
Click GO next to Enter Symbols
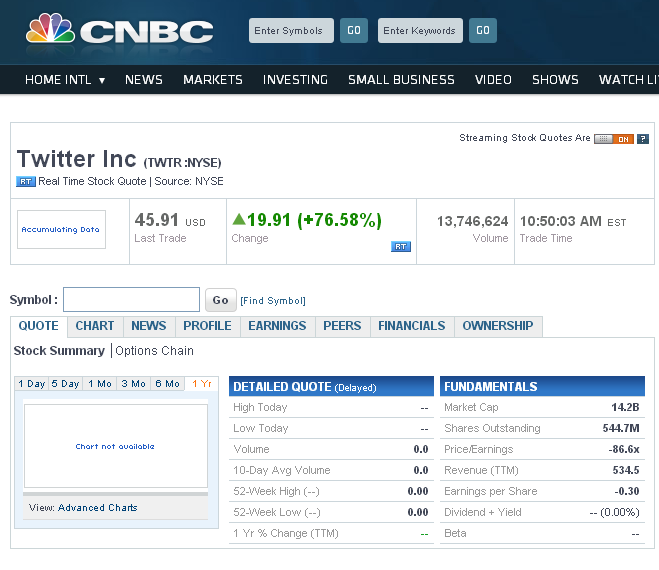(354, 30)
